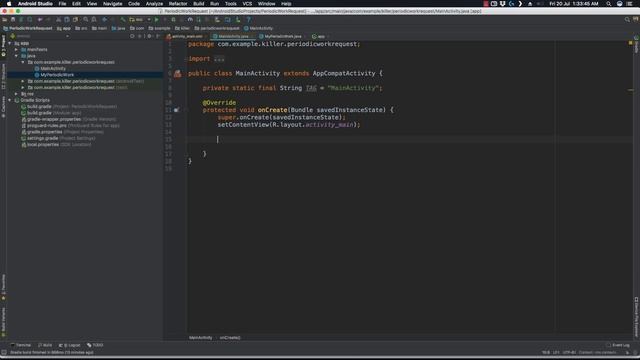Image resolution: width=640 pixels, height=360 pixels.
Task: Expand the res folder
Action: 16,94
